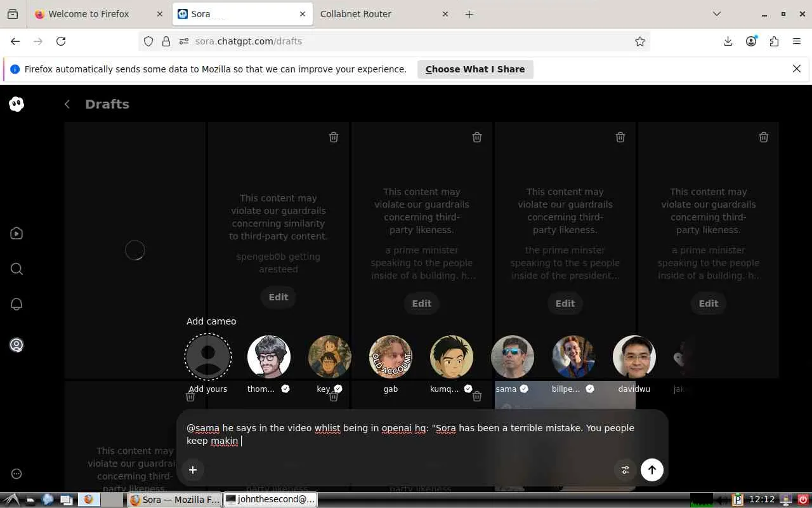Image resolution: width=812 pixels, height=508 pixels.
Task: Delete the 'spengeb0b getting aresteed' draft
Action: (334, 137)
